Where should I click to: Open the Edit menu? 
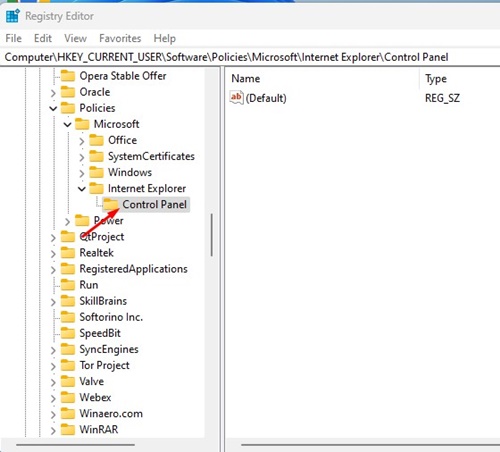coord(43,38)
